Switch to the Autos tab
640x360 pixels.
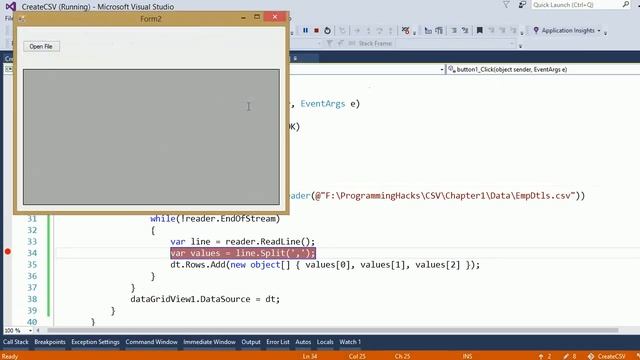pyautogui.click(x=303, y=342)
